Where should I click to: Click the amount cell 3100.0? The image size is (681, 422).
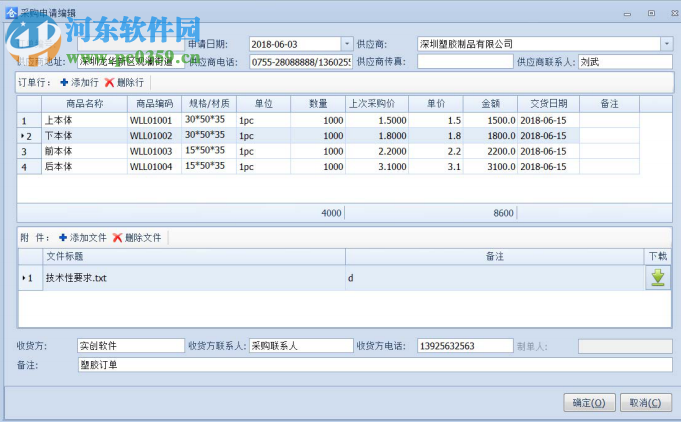[490, 166]
